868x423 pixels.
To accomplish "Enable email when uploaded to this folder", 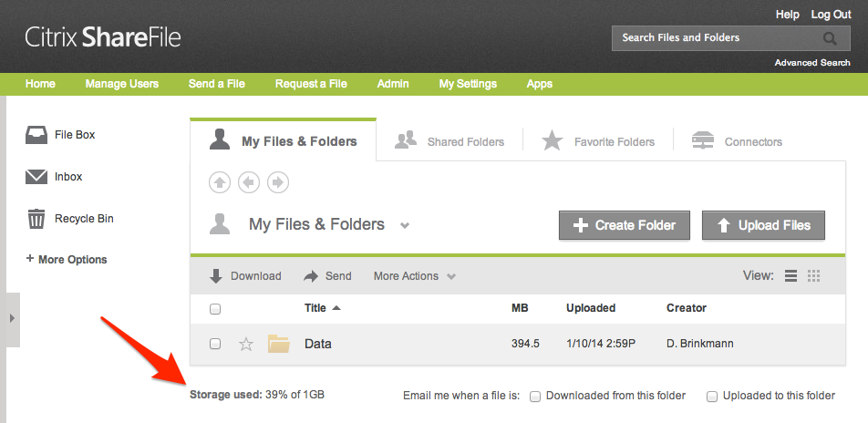I will 712,396.
